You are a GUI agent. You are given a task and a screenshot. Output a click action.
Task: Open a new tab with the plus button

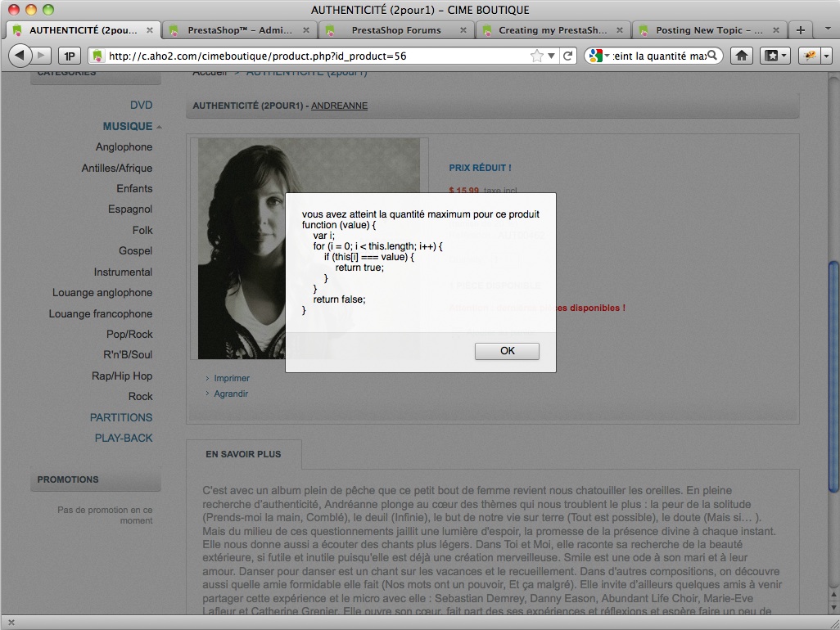click(x=801, y=30)
